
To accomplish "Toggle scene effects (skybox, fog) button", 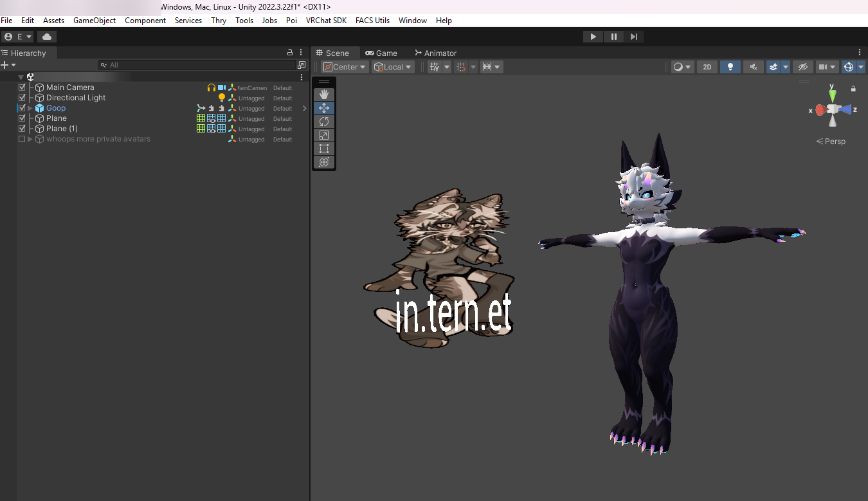I will [x=773, y=67].
